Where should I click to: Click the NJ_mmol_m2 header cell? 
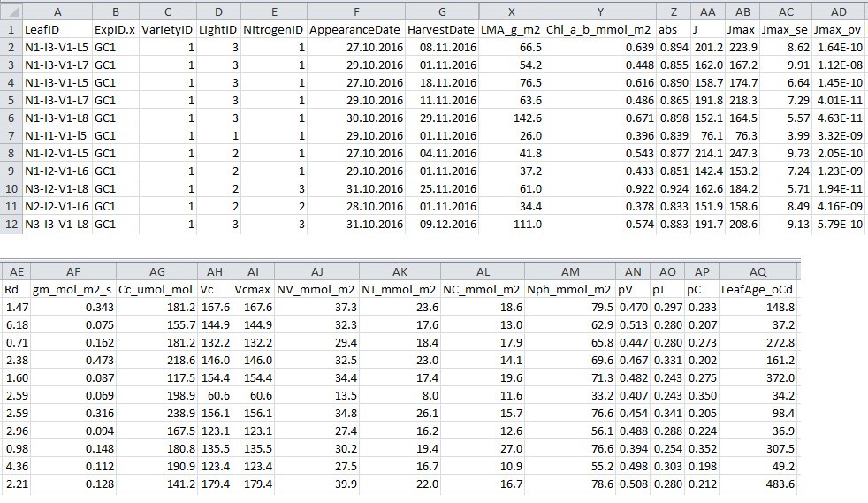399,289
